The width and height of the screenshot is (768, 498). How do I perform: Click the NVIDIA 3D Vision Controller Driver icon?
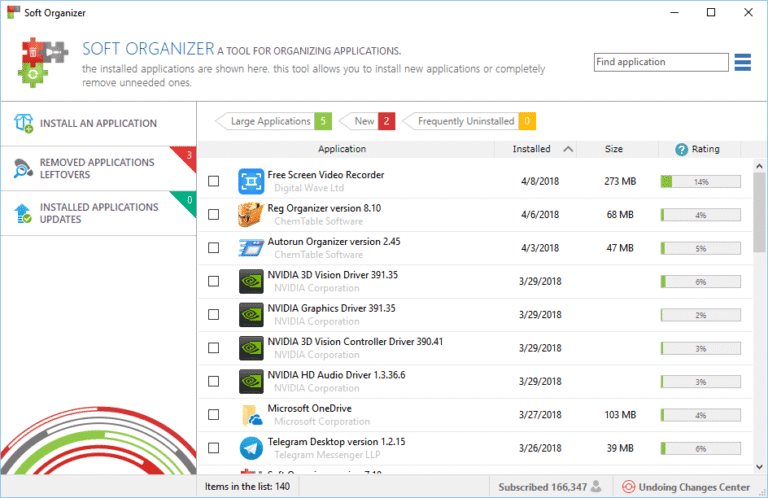(x=251, y=348)
